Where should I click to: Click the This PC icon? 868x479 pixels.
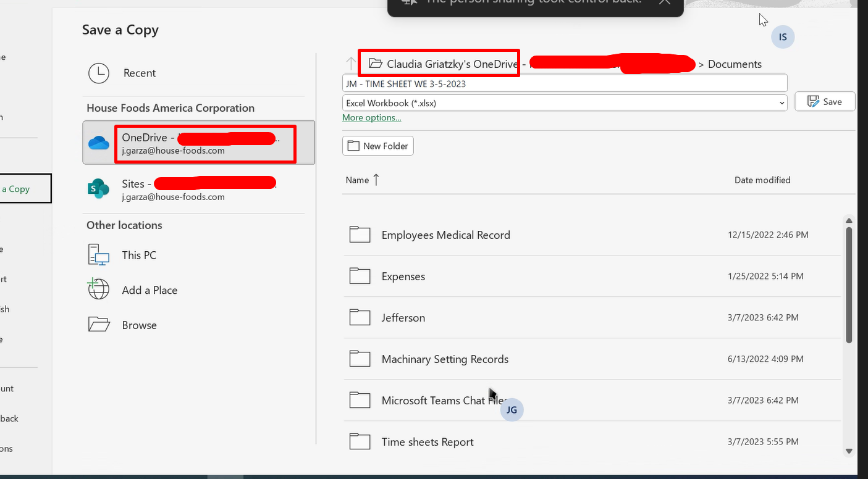(x=99, y=254)
